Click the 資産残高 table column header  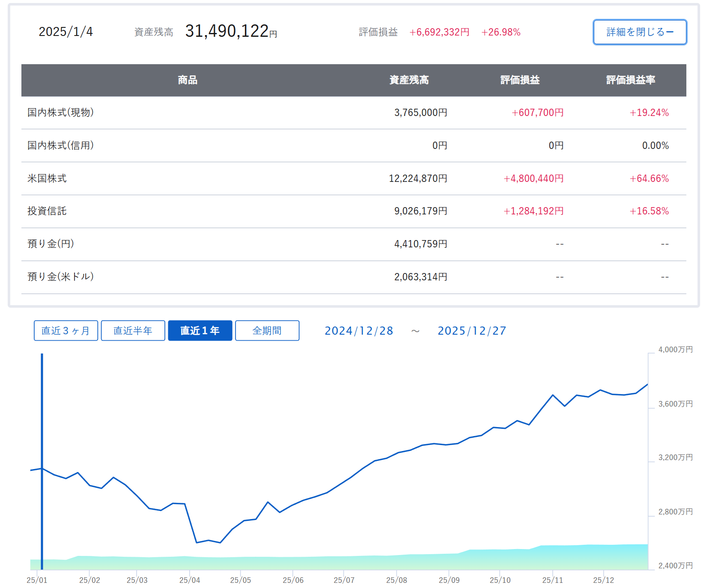pyautogui.click(x=409, y=80)
